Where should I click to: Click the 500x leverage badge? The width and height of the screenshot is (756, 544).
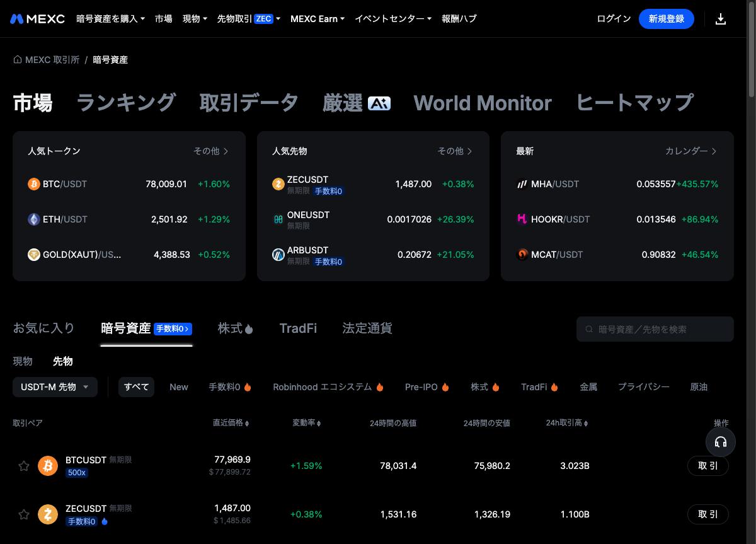[x=77, y=473]
